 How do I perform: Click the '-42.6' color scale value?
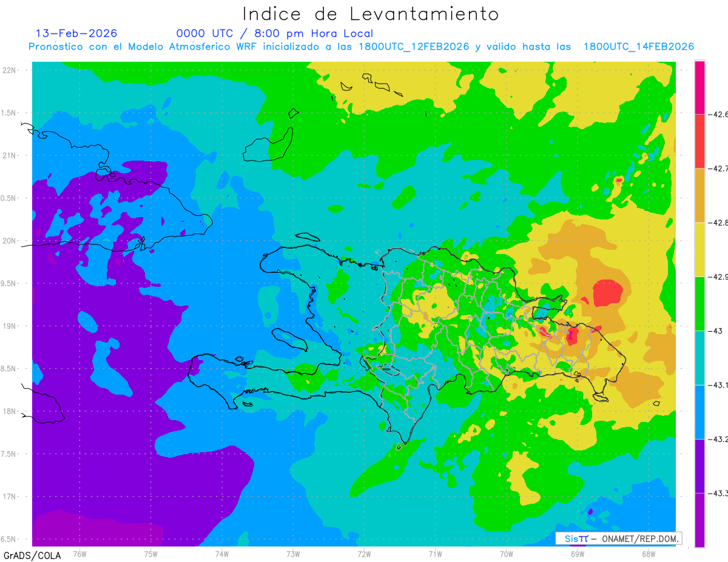718,115
